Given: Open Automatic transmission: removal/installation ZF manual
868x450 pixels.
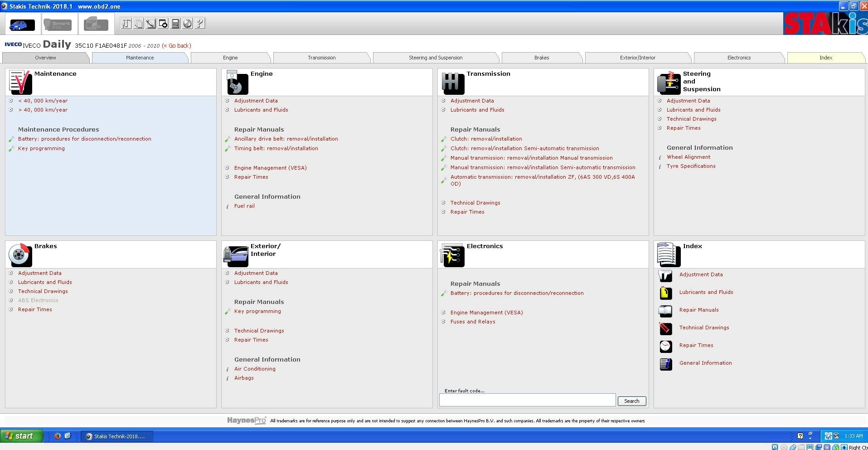Looking at the screenshot, I should pyautogui.click(x=543, y=180).
